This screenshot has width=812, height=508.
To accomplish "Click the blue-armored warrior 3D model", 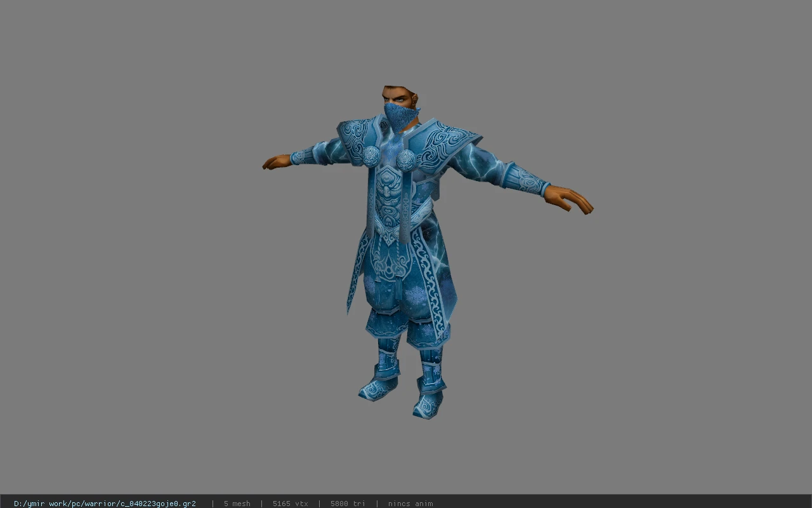I will click(x=428, y=252).
